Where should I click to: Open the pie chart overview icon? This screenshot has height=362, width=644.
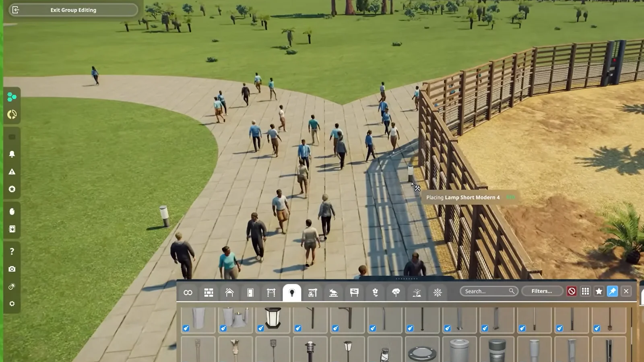[x=12, y=115]
